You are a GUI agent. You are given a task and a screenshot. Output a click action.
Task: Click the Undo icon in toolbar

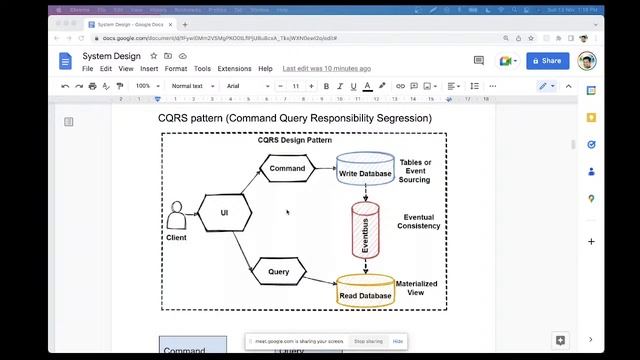click(x=65, y=86)
